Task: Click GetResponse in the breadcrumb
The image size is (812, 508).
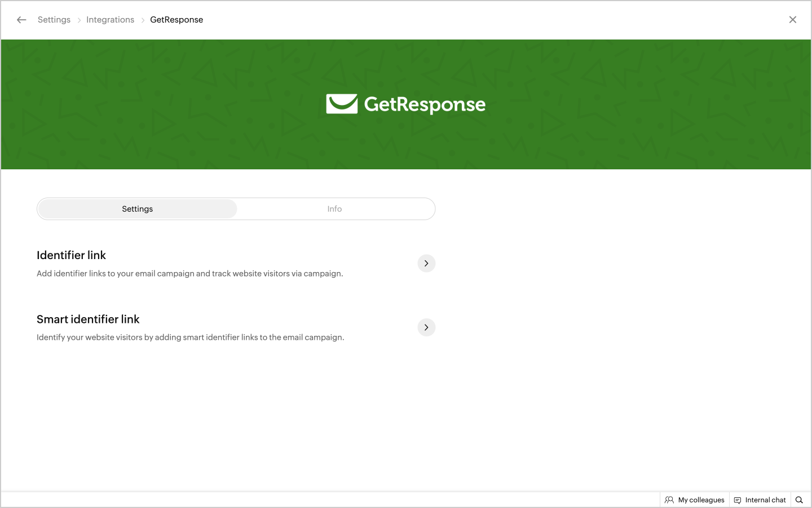Action: pos(176,20)
